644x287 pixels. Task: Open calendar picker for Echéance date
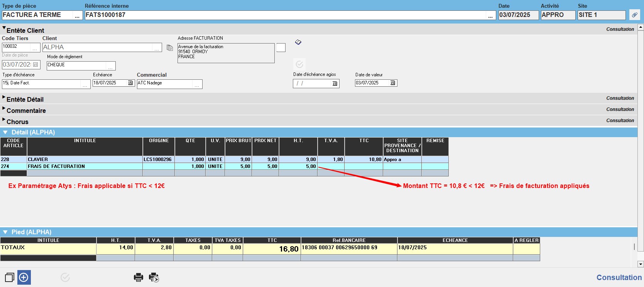pyautogui.click(x=130, y=83)
